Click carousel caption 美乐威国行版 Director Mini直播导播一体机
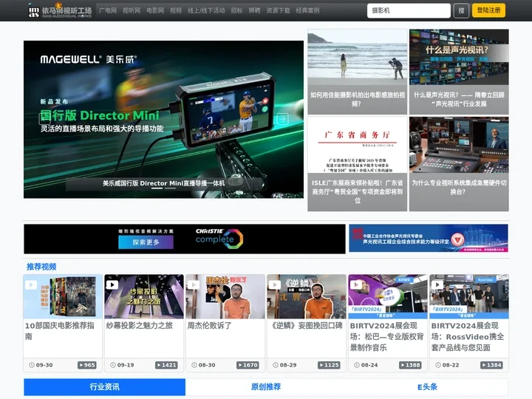Image resolution: width=532 pixels, height=399 pixels. coord(163,183)
